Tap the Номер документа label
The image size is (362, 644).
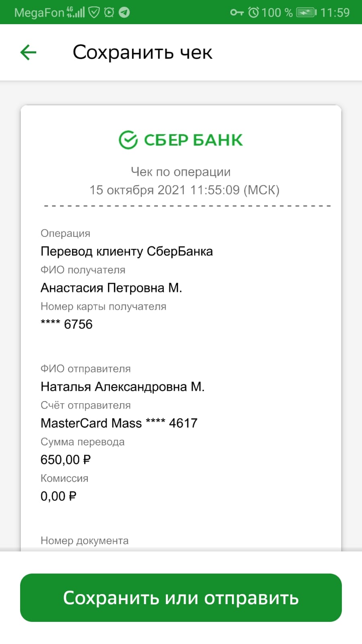coord(85,540)
